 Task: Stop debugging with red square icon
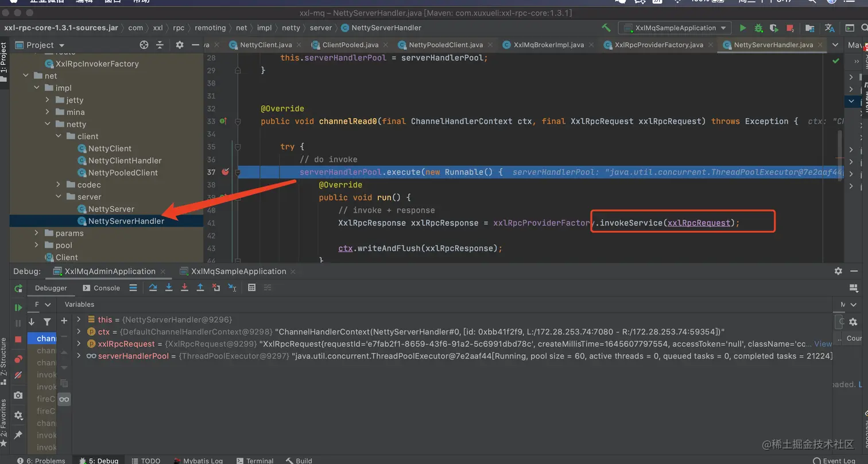tap(18, 339)
